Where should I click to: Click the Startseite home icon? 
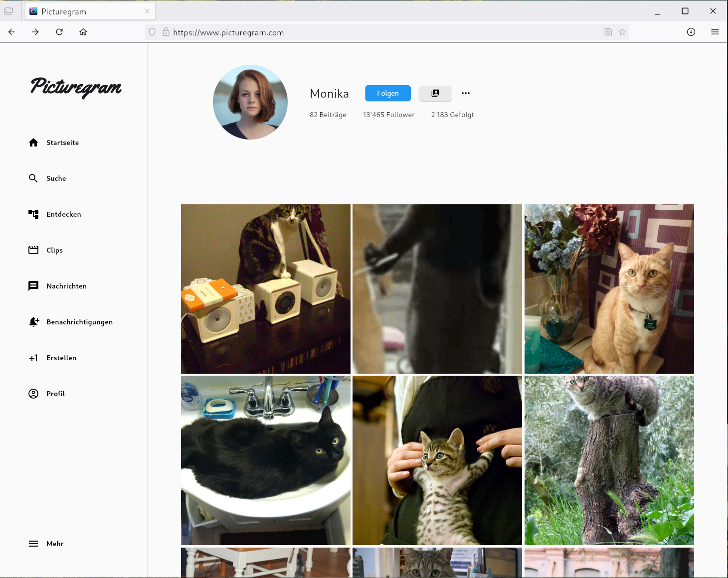click(x=33, y=143)
